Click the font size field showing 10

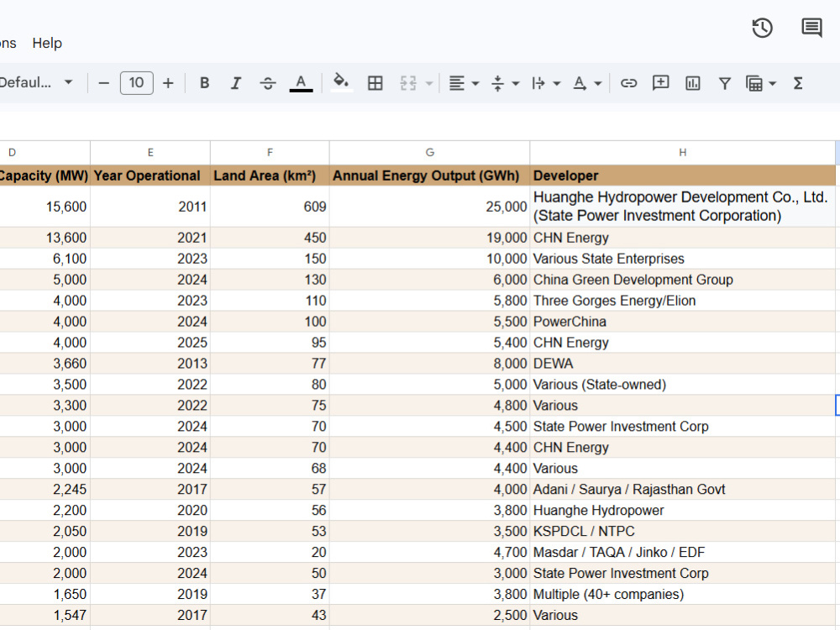[137, 83]
